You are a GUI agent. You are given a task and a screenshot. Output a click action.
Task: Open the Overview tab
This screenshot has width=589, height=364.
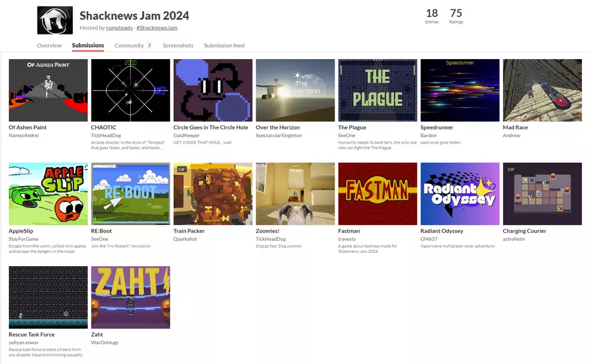point(49,45)
